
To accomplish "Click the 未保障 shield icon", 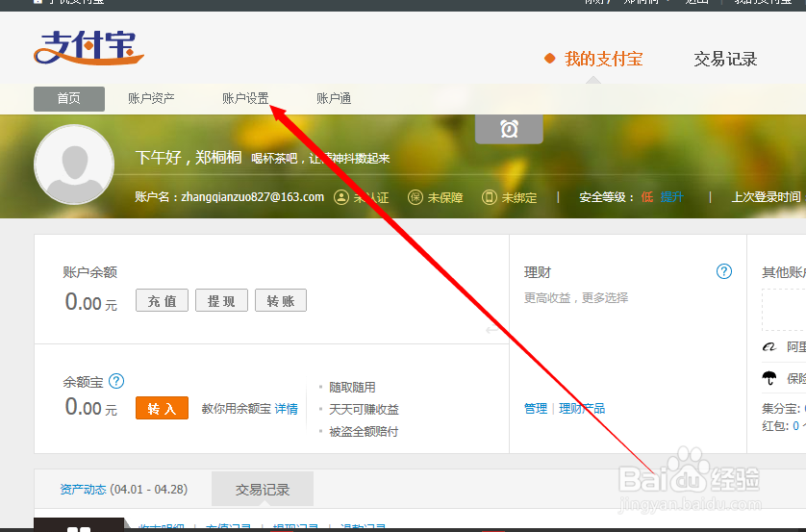I will [x=416, y=197].
